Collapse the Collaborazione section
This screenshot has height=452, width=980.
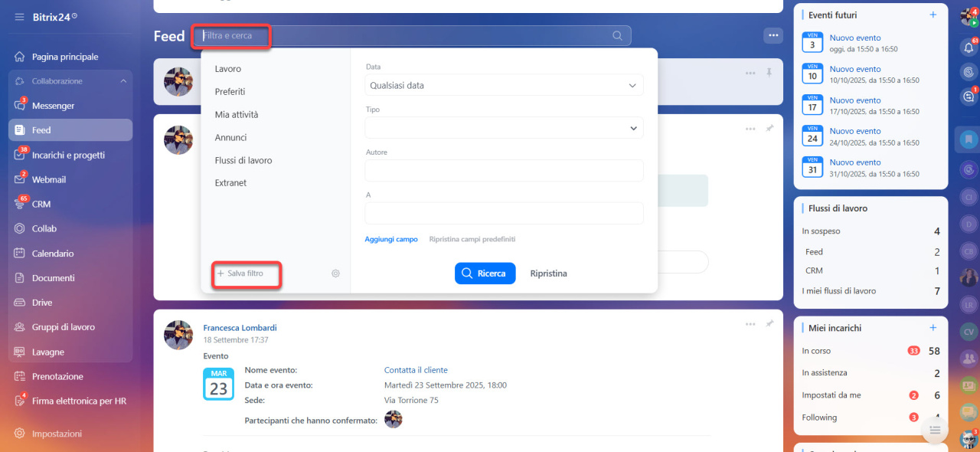pyautogui.click(x=123, y=81)
